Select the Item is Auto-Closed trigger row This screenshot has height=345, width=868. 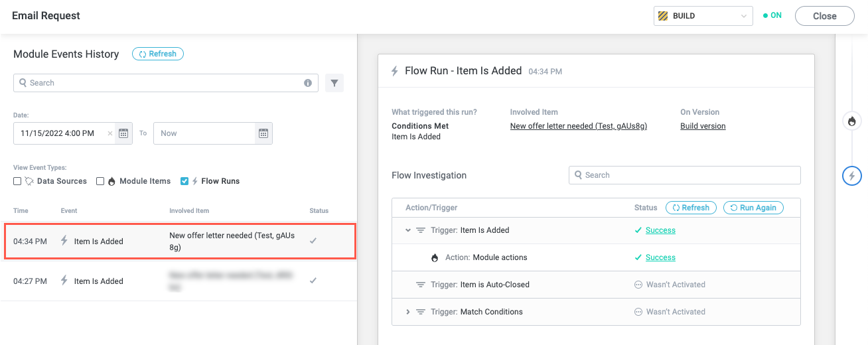pos(494,285)
